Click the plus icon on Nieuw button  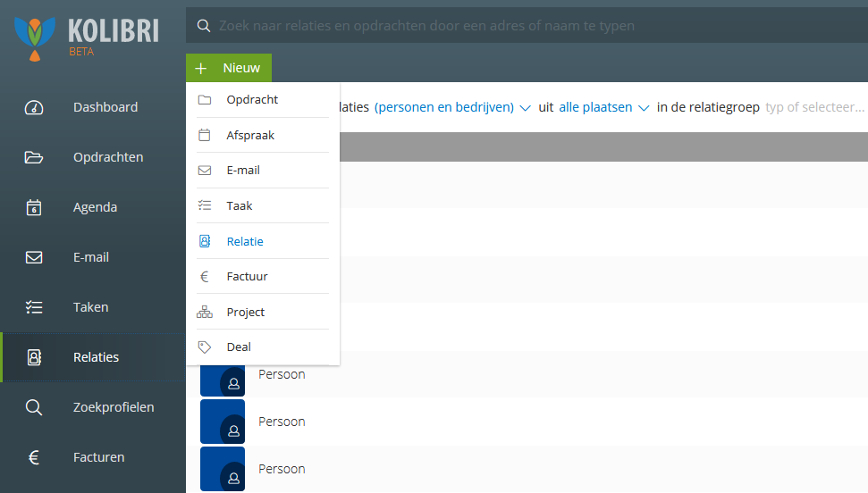point(201,68)
